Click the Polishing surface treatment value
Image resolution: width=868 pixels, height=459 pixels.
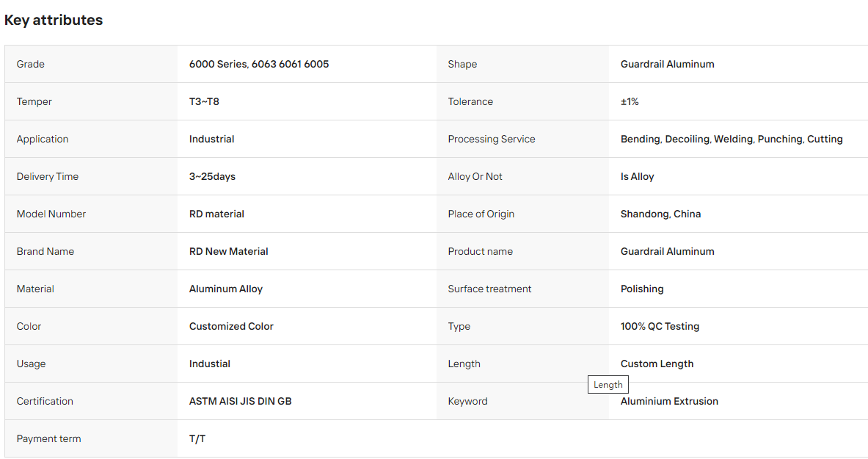coord(641,289)
